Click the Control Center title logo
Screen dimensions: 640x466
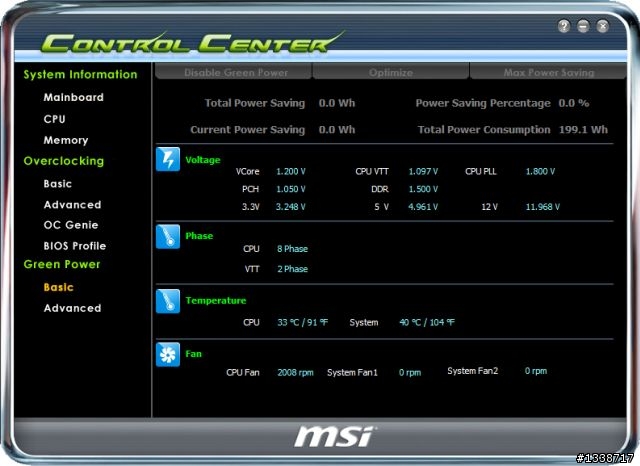point(192,42)
